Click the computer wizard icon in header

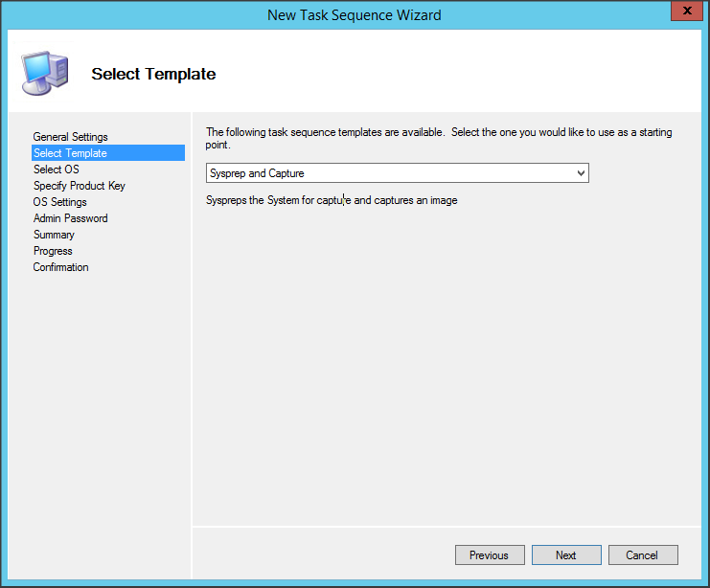[42, 74]
